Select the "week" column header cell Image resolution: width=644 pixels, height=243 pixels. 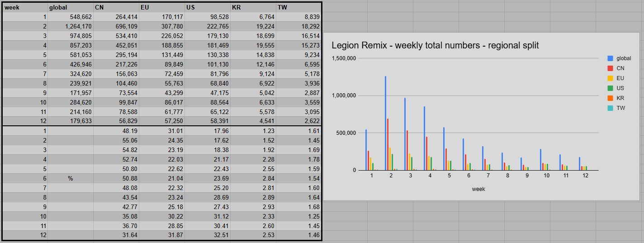[25, 7]
